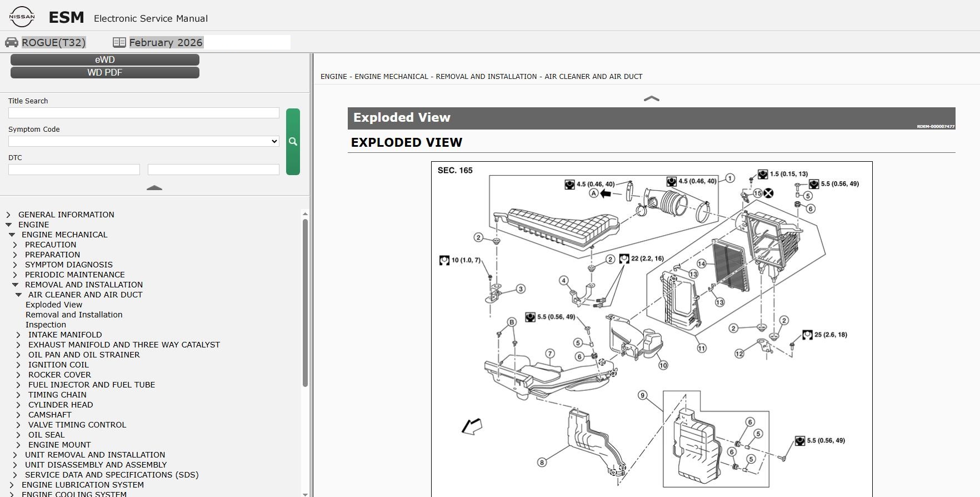980x497 pixels.
Task: Expand the INTAKE MANIFOLD node
Action: [18, 335]
